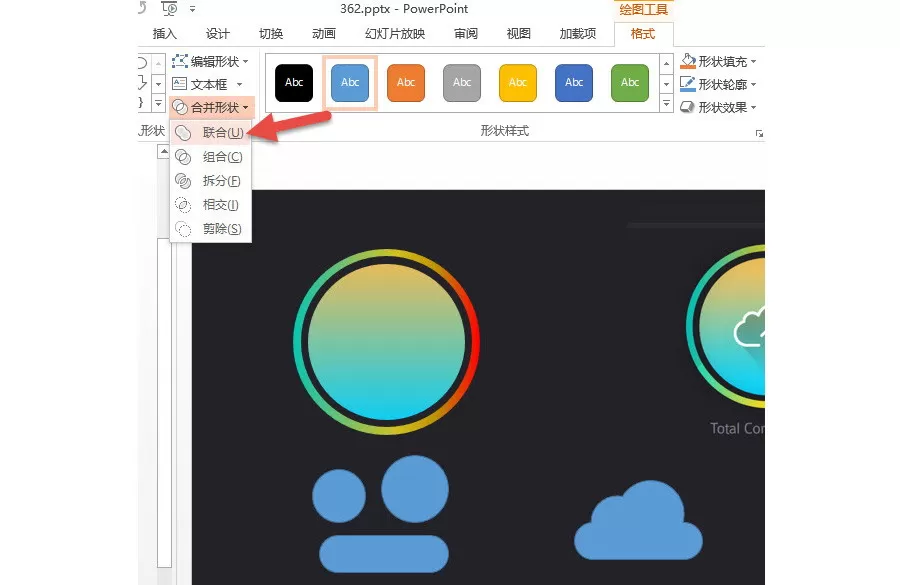Apply the green Abc shape style

630,83
